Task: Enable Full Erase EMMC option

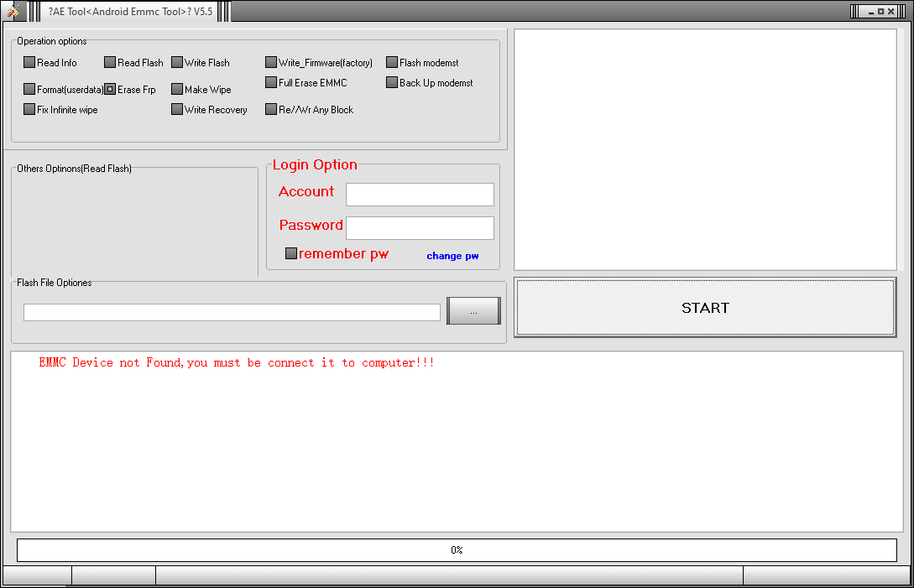Action: [271, 81]
